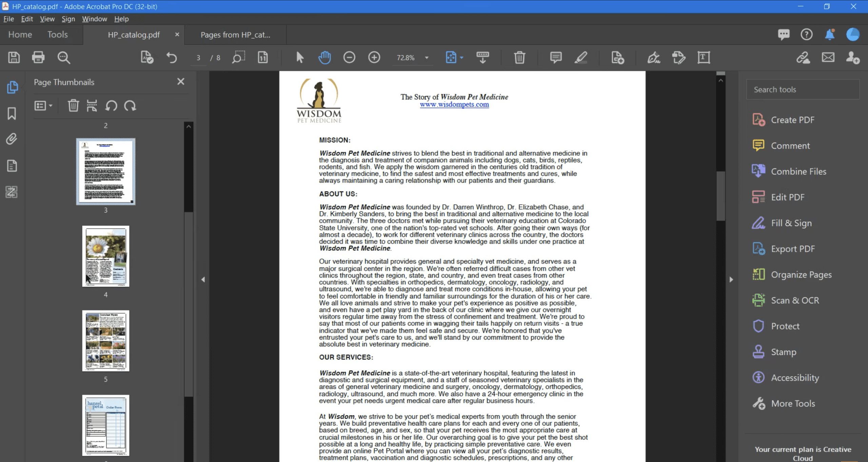Select page 4 thumbnail with daisy
868x462 pixels.
coord(106,256)
